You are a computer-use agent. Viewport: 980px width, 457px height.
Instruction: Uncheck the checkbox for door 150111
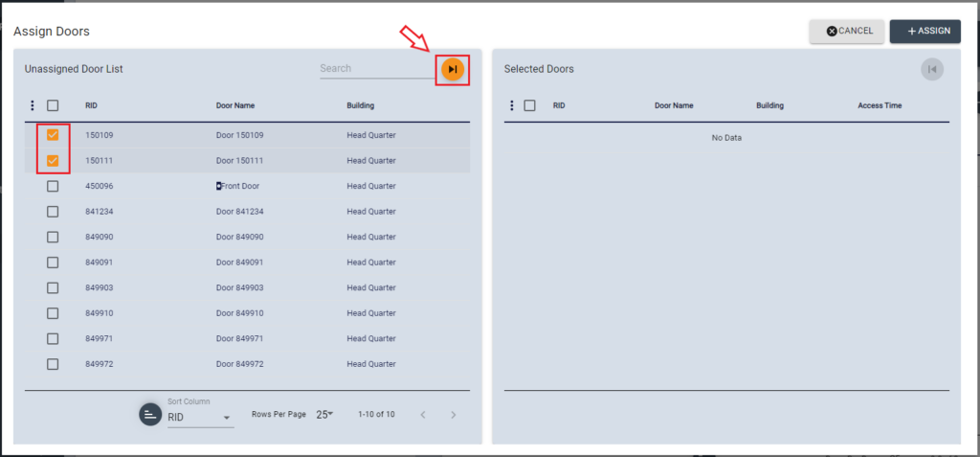[53, 161]
